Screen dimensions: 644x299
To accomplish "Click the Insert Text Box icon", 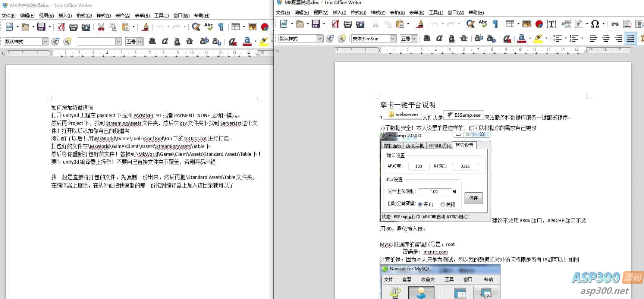I will pos(552,24).
